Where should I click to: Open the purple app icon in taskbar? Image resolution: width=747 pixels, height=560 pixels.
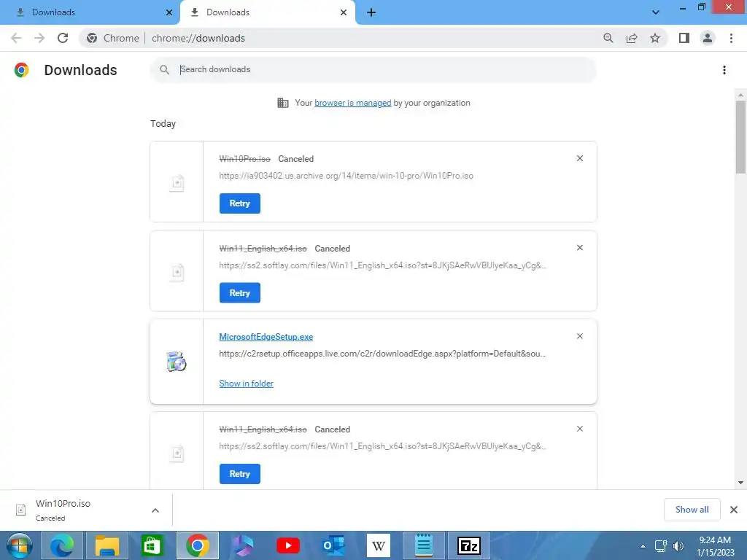[243, 545]
